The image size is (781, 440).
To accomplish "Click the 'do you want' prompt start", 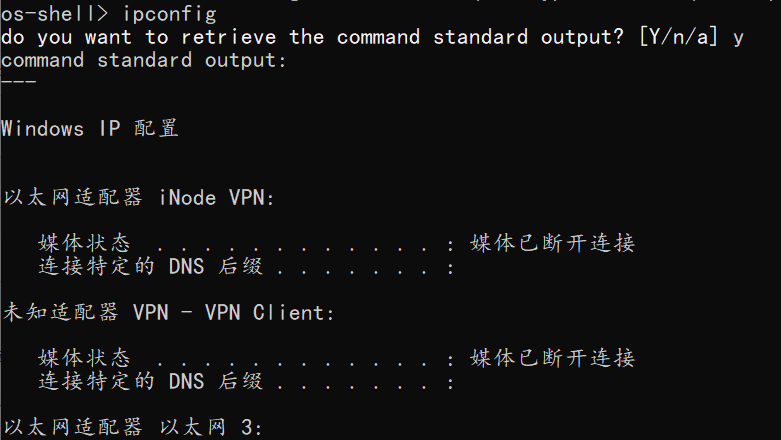I will pyautogui.click(x=66, y=37).
